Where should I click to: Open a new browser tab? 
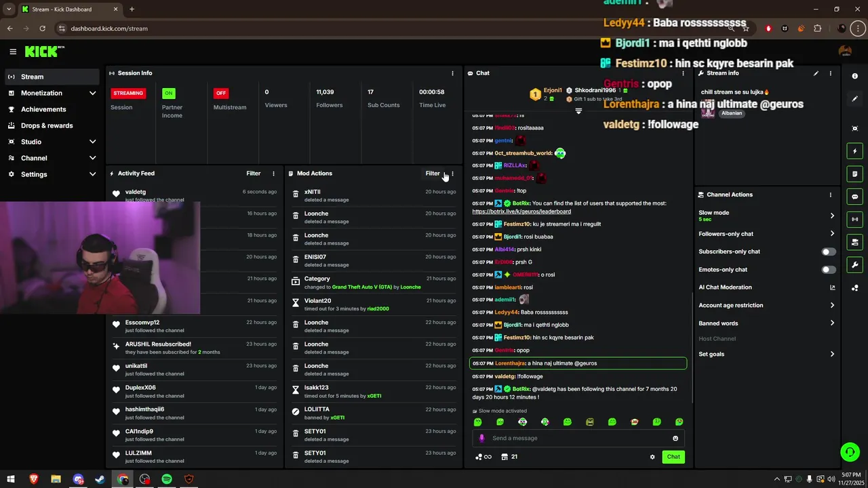click(x=132, y=9)
